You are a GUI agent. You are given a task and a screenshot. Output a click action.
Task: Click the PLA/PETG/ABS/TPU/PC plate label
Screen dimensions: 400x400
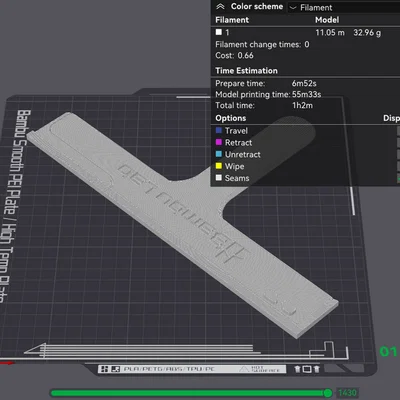[169, 369]
